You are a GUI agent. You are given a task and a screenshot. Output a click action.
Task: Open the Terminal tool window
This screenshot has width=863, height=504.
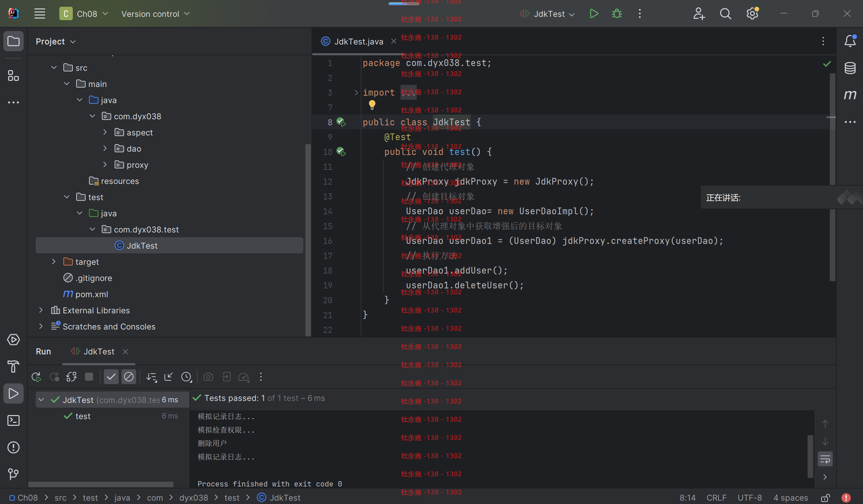click(x=13, y=420)
